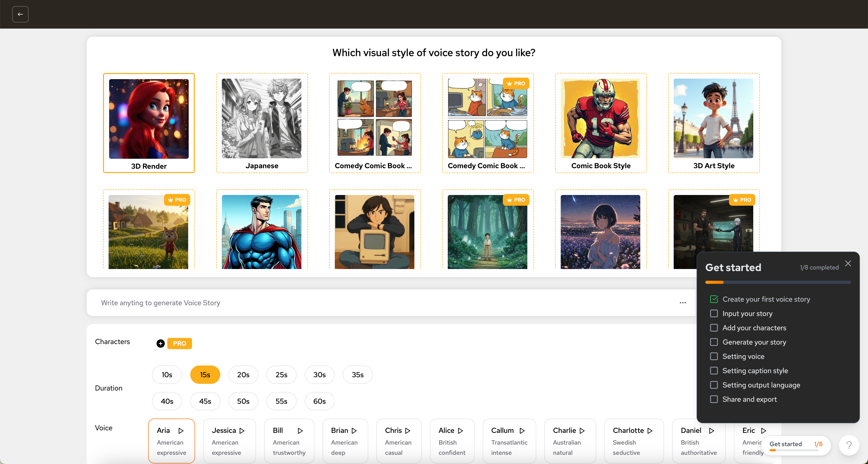Click the Get started progress bar
This screenshot has width=868, height=464.
(778, 282)
